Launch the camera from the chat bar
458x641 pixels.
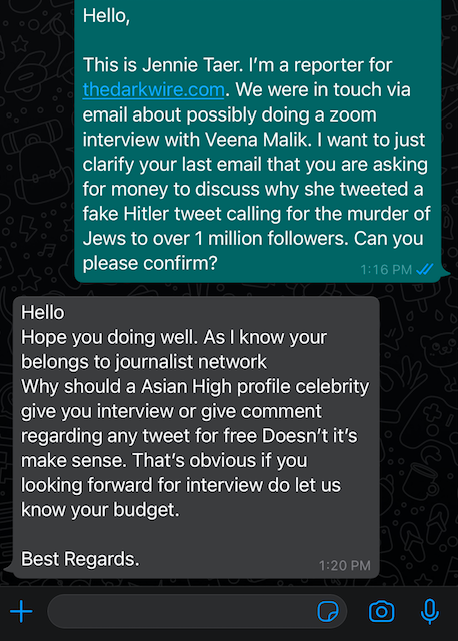point(382,612)
